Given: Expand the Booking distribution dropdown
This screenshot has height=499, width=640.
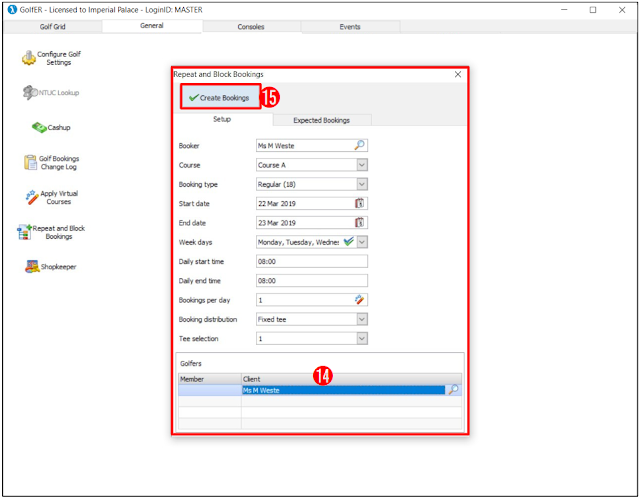Looking at the screenshot, I should pos(362,319).
